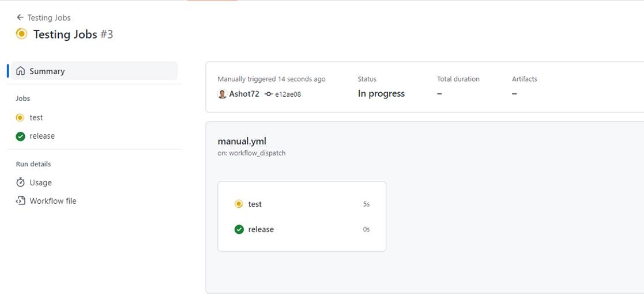
Task: Go back via the Testing Jobs breadcrumb link
Action: 49,17
